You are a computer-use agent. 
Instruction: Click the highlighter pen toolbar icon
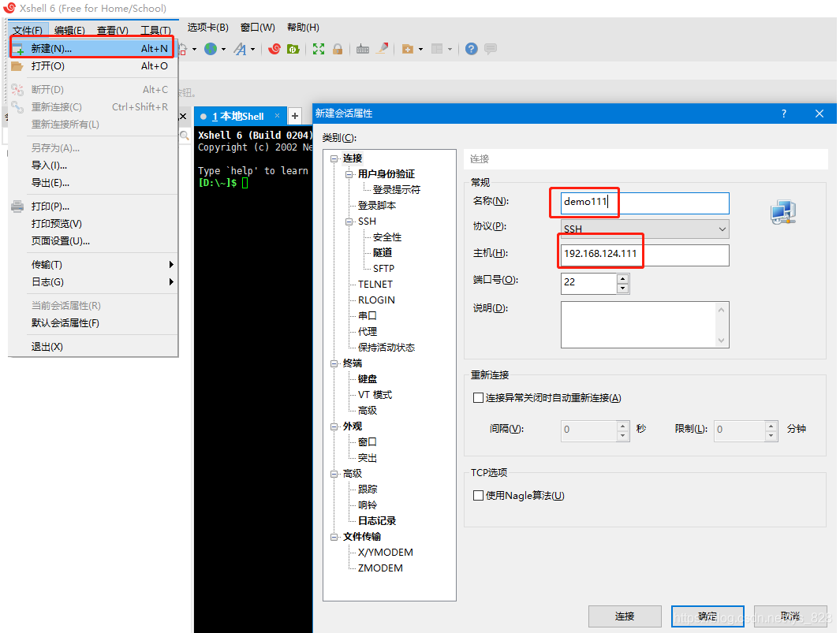click(383, 49)
